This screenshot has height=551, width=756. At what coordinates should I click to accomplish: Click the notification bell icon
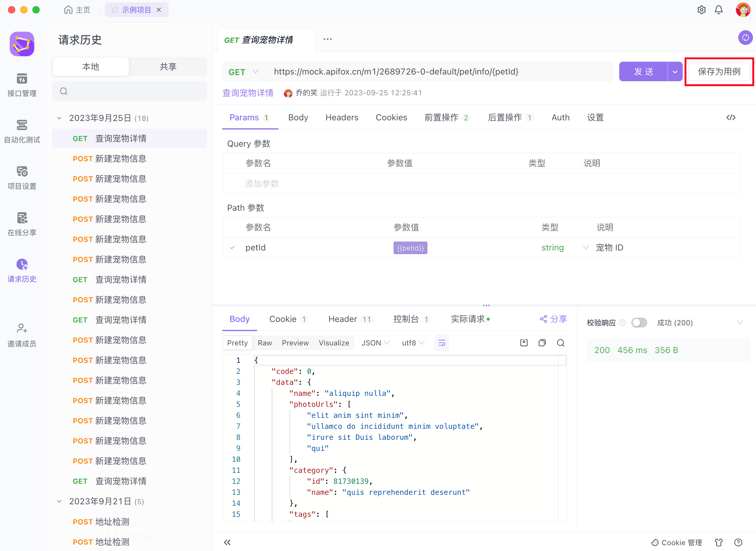(x=718, y=10)
